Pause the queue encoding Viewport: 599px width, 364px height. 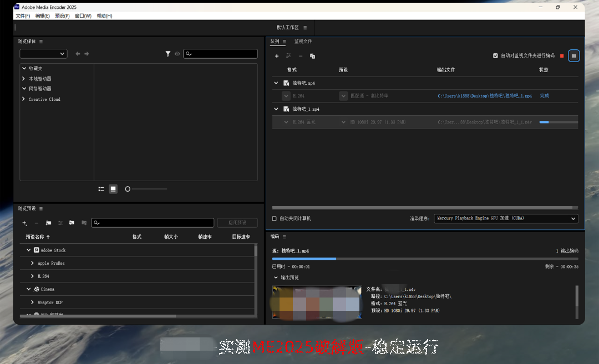coord(574,56)
